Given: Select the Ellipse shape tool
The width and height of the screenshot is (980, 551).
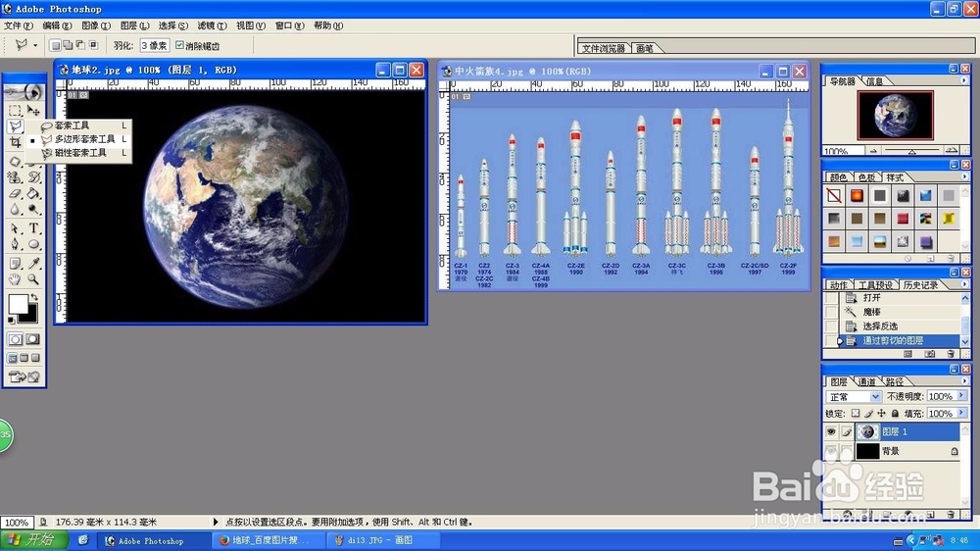Looking at the screenshot, I should 33,244.
